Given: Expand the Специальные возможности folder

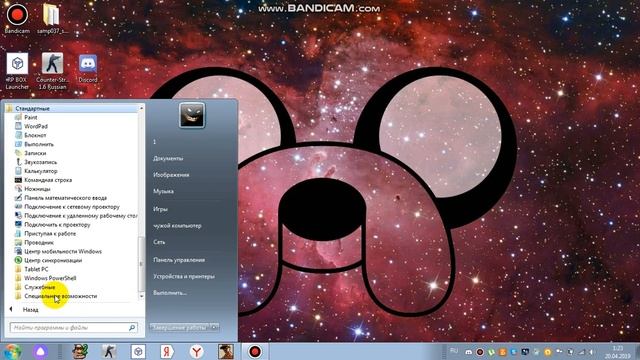Looking at the screenshot, I should point(60,296).
